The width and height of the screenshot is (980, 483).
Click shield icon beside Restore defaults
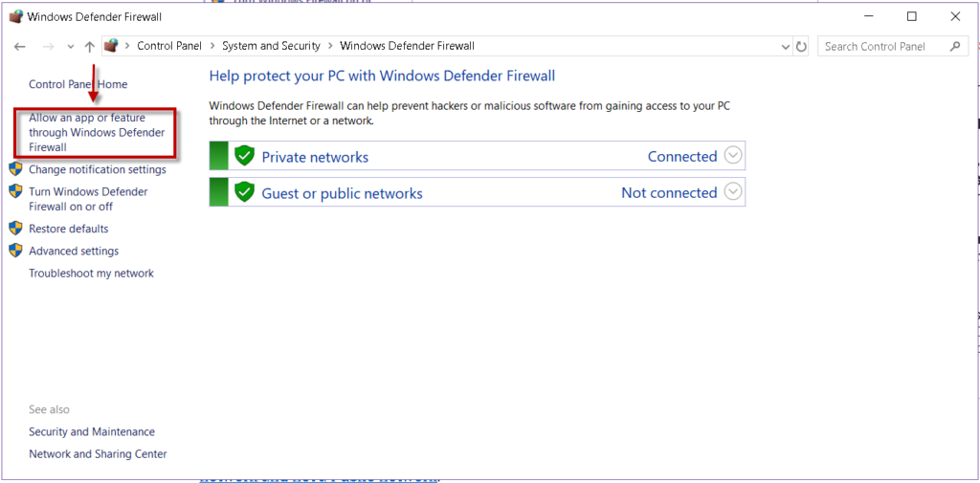click(15, 228)
